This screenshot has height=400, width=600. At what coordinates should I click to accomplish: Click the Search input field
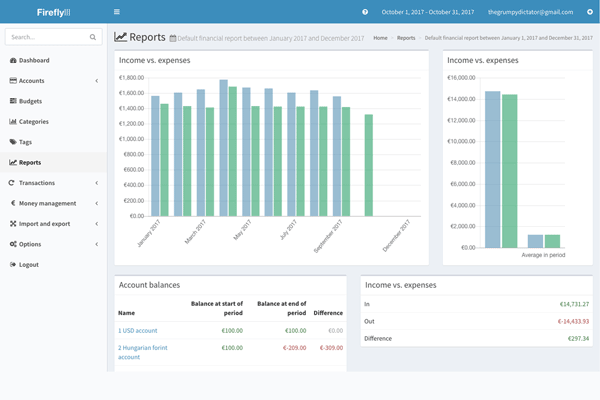click(x=46, y=37)
